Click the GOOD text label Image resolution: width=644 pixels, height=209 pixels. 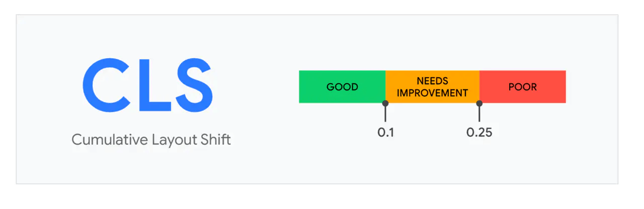click(x=342, y=87)
